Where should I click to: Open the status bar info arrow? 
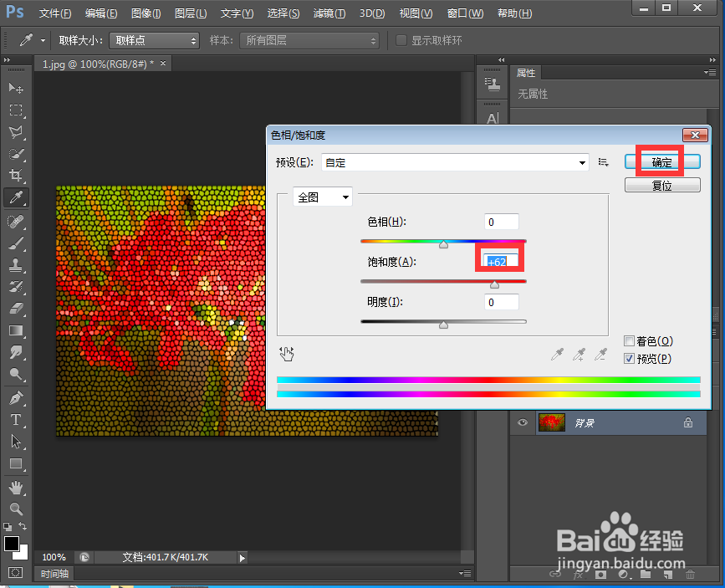(x=243, y=558)
